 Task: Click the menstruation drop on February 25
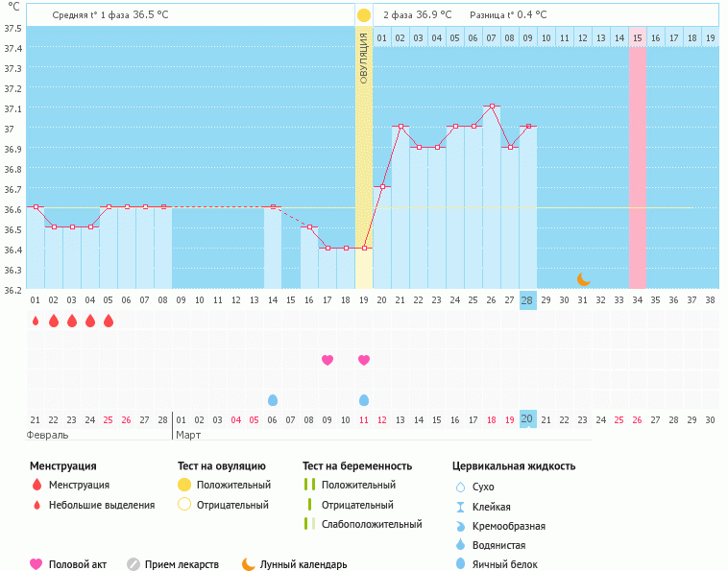point(109,321)
